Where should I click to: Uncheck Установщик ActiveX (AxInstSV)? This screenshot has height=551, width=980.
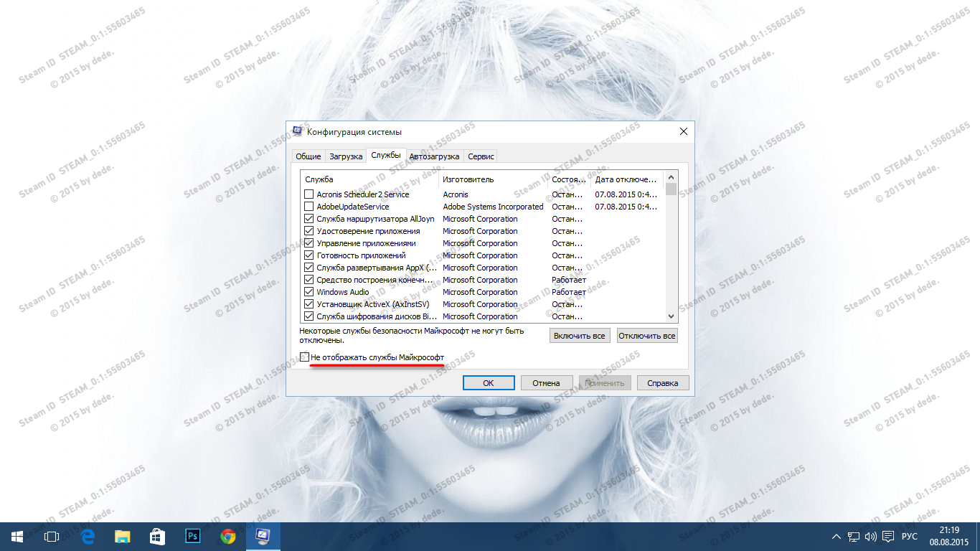point(308,304)
